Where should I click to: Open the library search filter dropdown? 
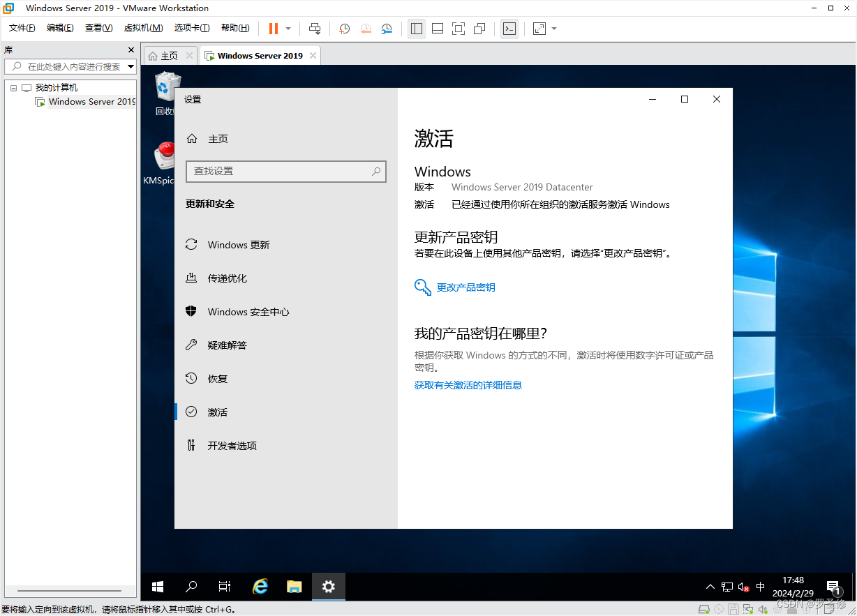click(x=131, y=66)
